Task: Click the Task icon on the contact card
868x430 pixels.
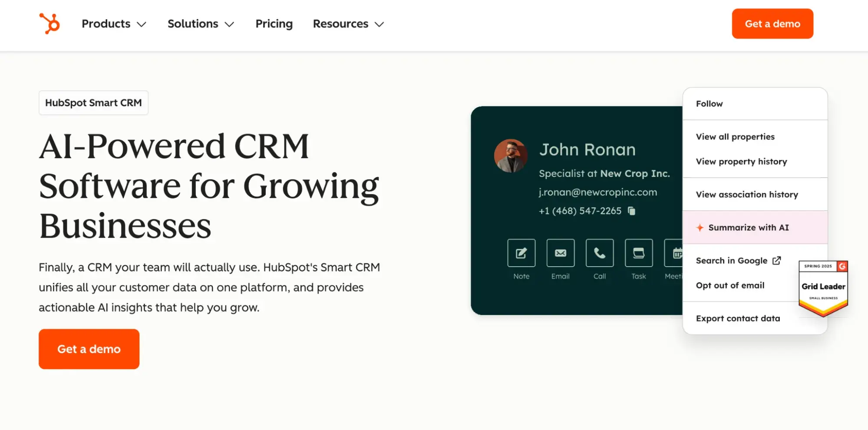Action: (638, 253)
